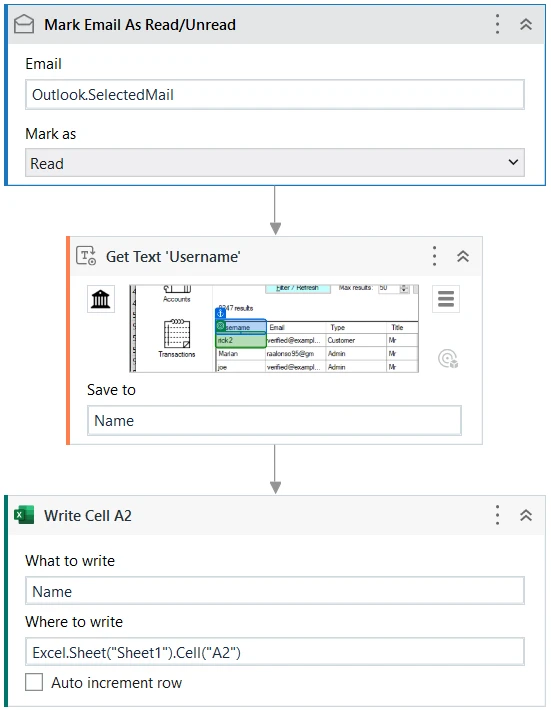Click the bank application icon in Get Text
The image size is (551, 710).
click(x=101, y=299)
